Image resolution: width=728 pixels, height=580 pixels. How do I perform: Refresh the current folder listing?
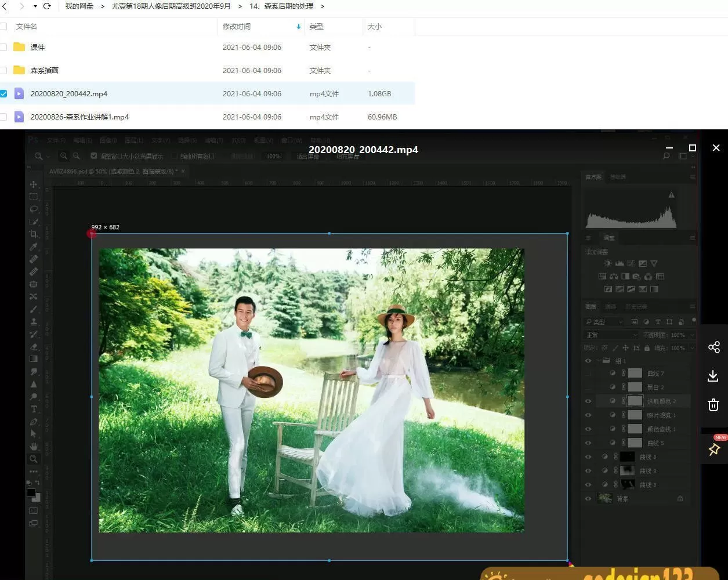(47, 6)
